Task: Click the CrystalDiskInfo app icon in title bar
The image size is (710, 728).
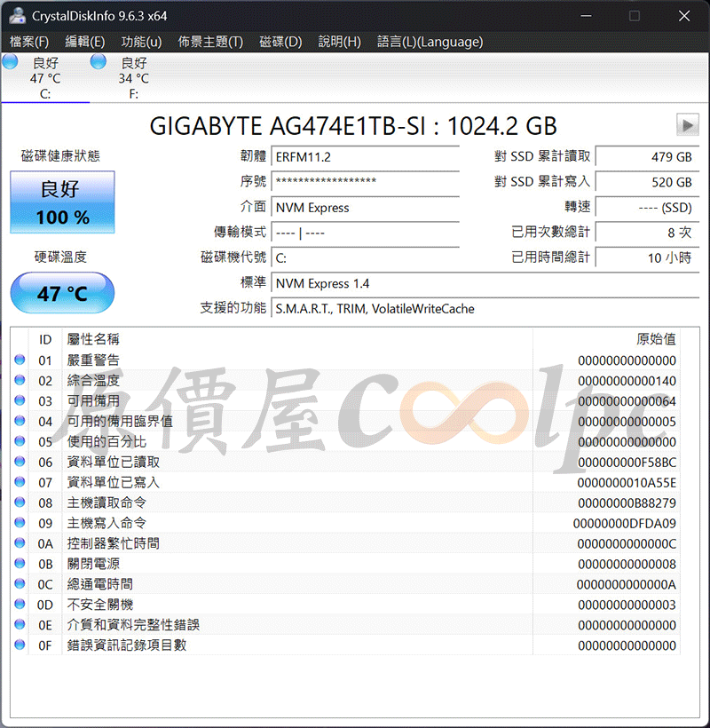Action: 17,15
